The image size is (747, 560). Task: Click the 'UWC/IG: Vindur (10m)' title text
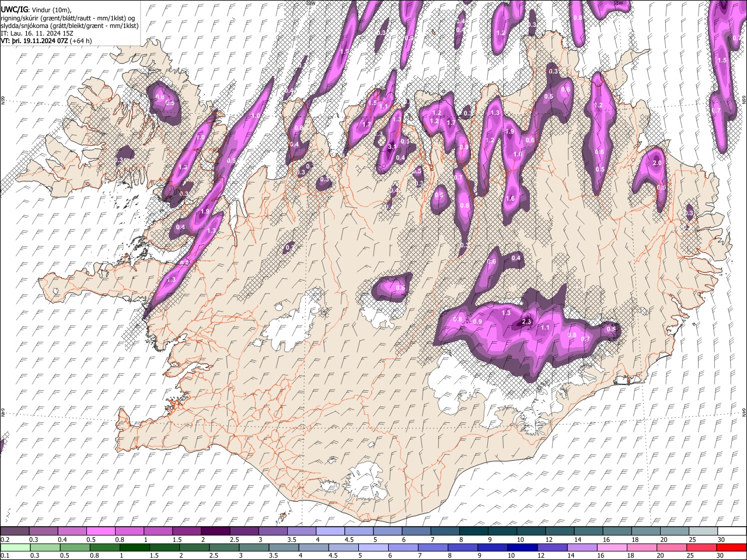(x=36, y=10)
